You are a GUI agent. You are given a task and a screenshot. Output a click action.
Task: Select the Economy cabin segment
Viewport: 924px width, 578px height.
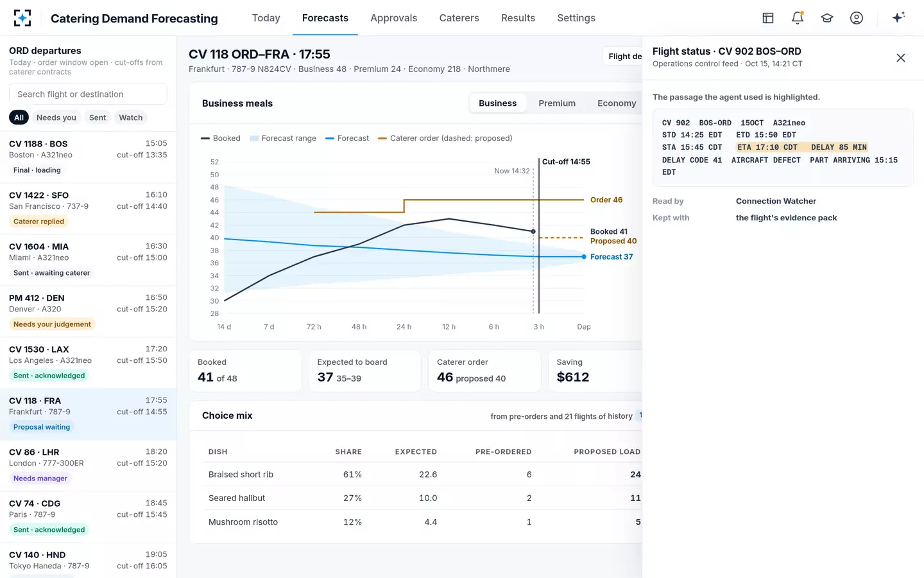point(617,103)
